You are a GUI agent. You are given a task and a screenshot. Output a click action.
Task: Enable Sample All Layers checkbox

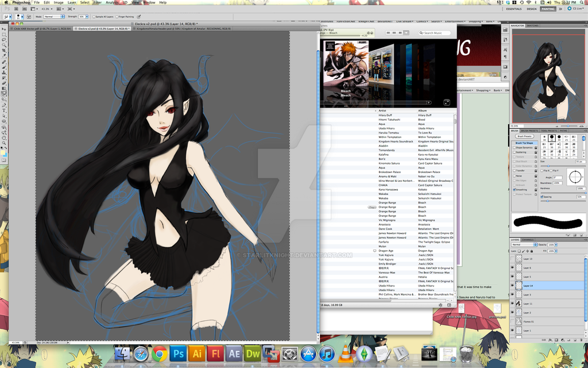[94, 17]
